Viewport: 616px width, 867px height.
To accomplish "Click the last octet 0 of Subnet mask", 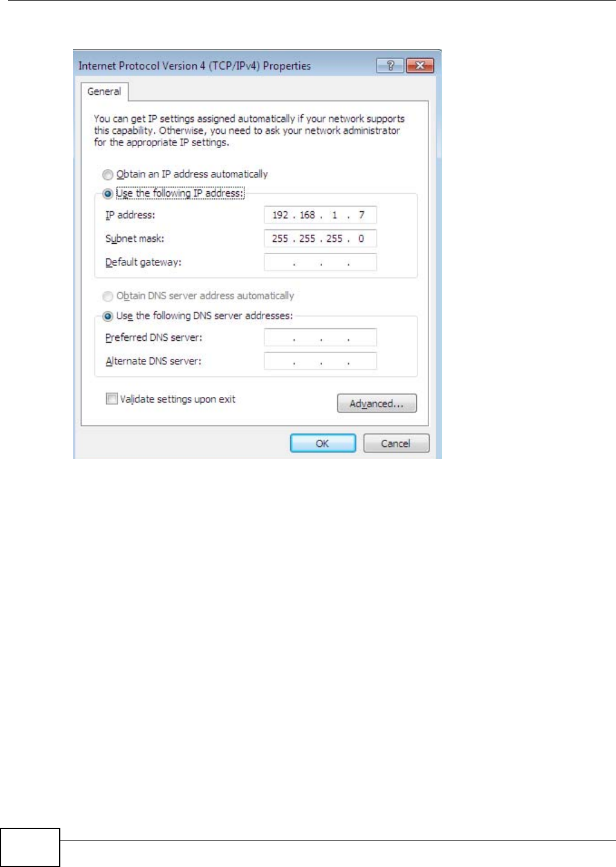I will click(361, 238).
